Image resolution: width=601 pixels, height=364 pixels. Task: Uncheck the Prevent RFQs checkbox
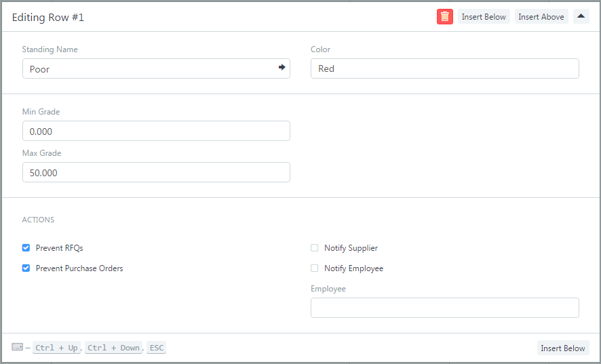tap(26, 248)
